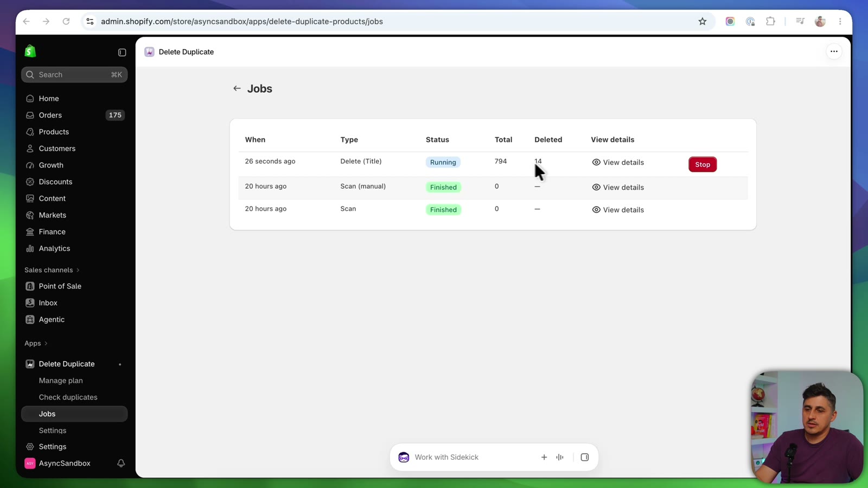The image size is (868, 488).
Task: Click the '26 seconds ago' cell
Action: click(x=270, y=161)
